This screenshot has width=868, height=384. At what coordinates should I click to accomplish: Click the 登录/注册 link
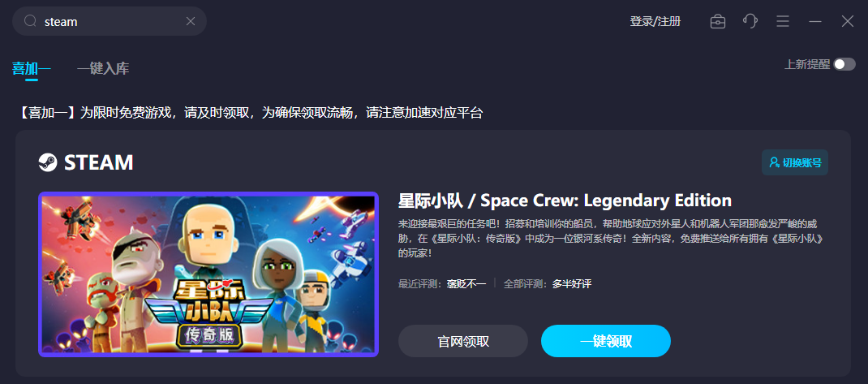pos(655,22)
